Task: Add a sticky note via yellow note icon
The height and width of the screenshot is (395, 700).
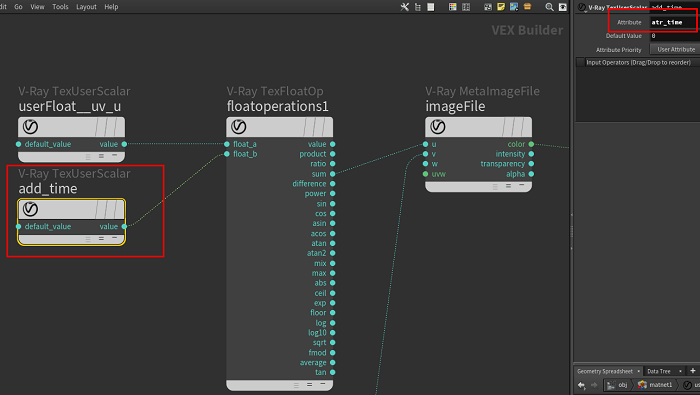Action: pos(501,7)
